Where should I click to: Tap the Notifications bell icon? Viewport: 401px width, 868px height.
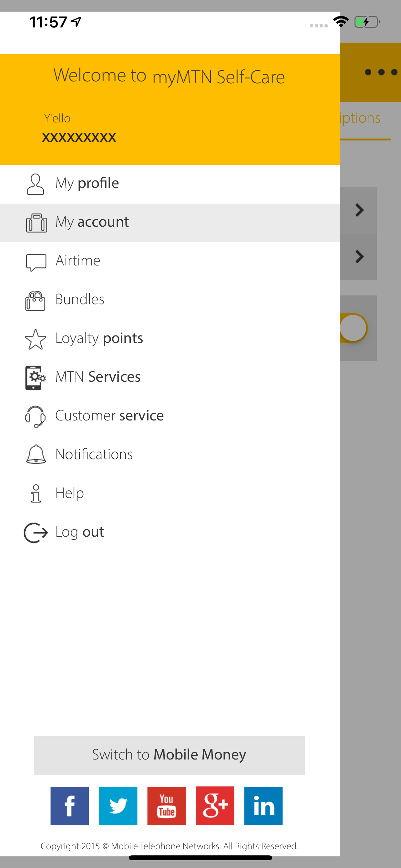click(x=36, y=454)
